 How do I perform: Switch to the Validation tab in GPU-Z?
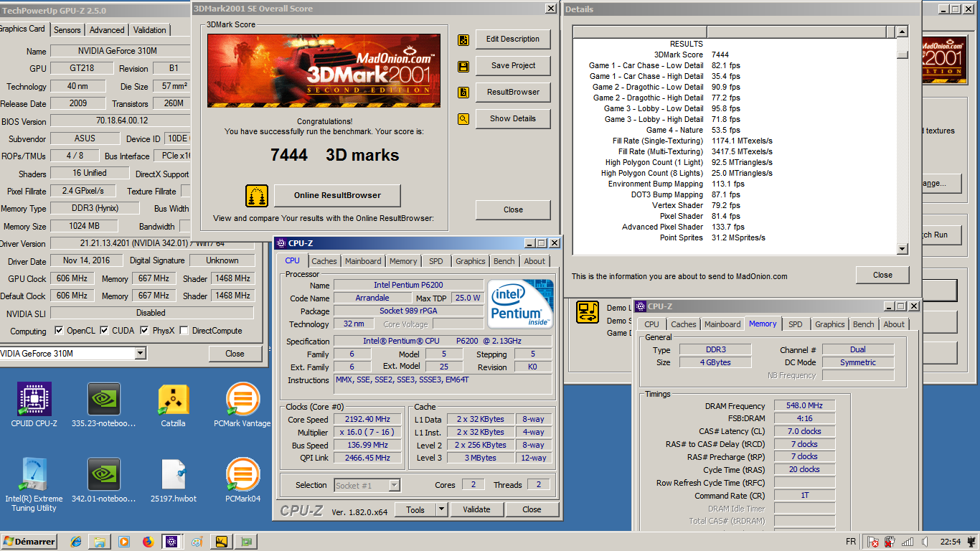(x=150, y=30)
